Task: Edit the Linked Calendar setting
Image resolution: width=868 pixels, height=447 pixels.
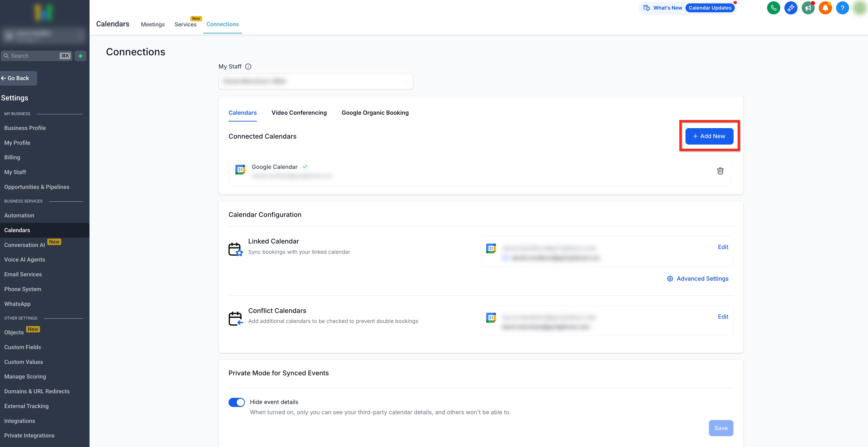Action: (723, 247)
